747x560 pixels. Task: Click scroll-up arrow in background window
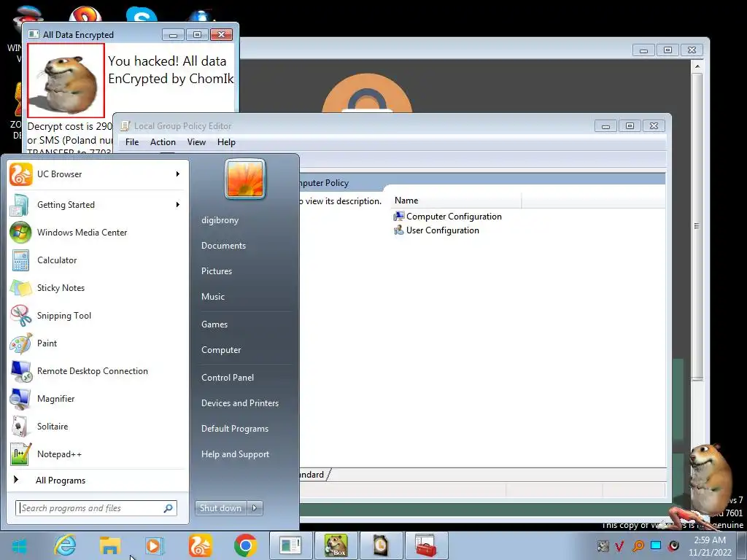pyautogui.click(x=697, y=66)
